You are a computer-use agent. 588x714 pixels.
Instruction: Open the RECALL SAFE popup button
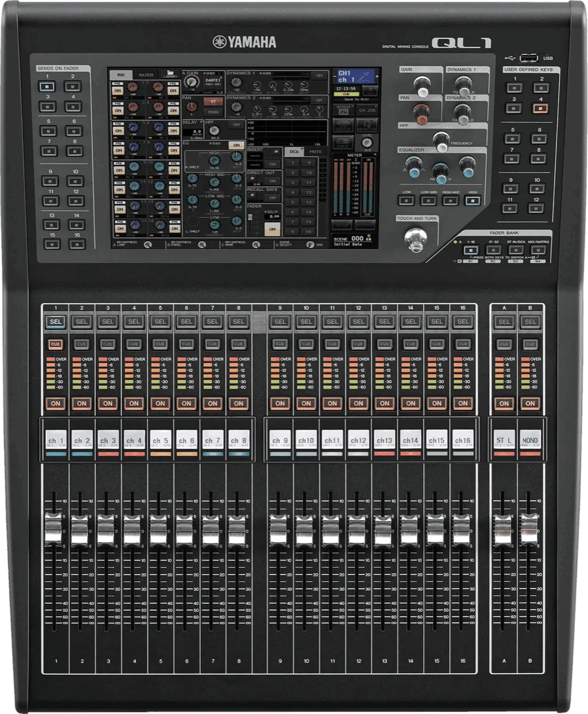click(252, 195)
